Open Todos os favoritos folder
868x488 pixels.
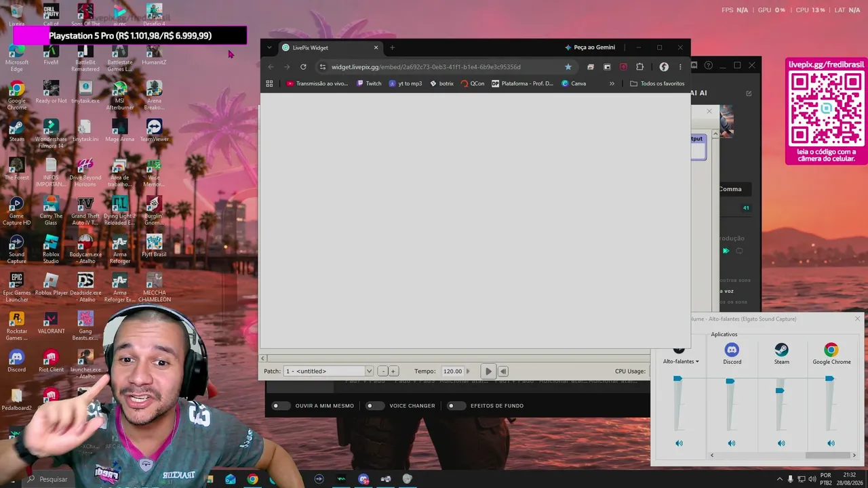pos(657,83)
